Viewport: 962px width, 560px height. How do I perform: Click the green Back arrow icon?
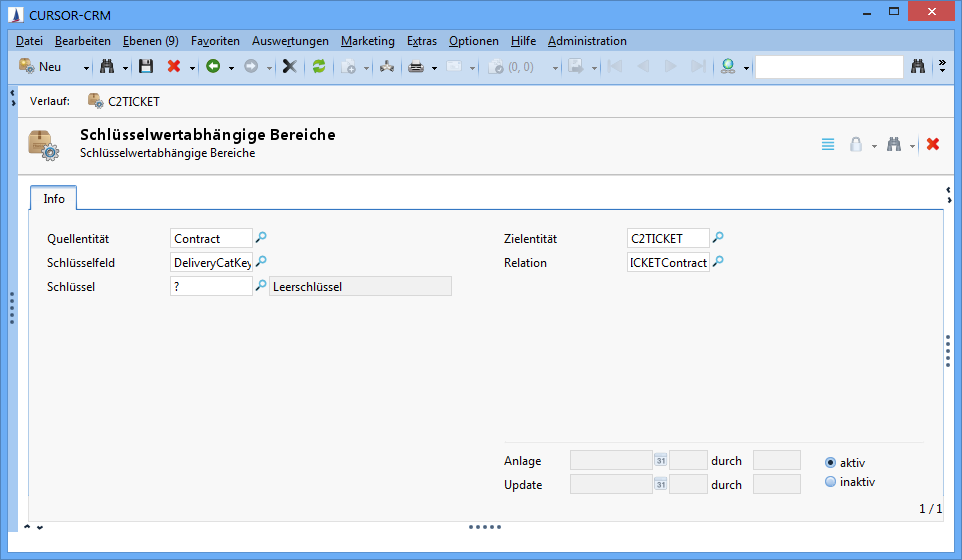[213, 67]
